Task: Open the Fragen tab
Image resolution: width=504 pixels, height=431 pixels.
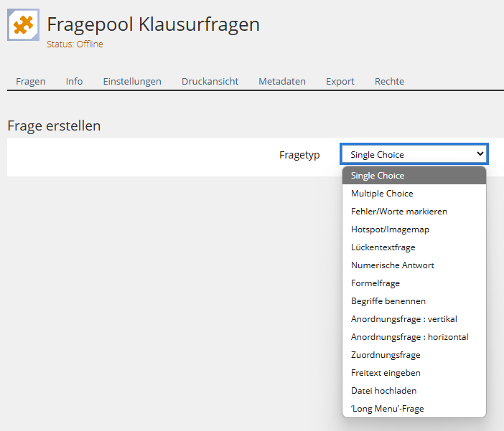Action: click(31, 82)
